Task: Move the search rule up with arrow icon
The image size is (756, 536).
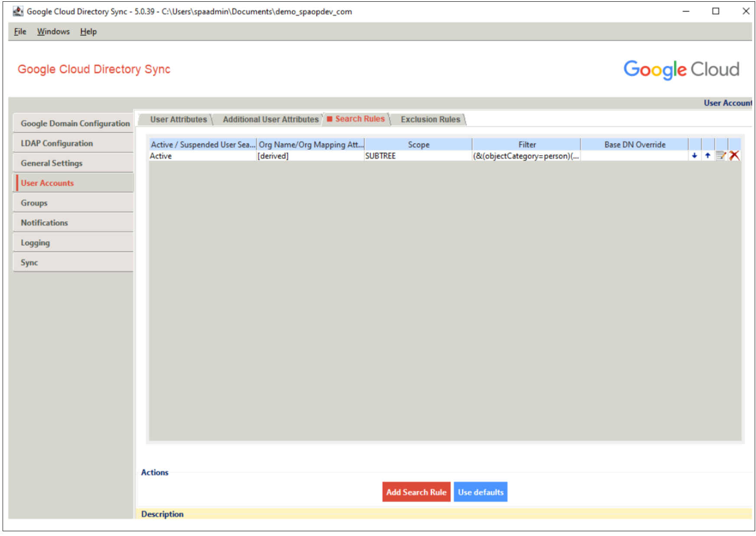Action: click(x=707, y=156)
